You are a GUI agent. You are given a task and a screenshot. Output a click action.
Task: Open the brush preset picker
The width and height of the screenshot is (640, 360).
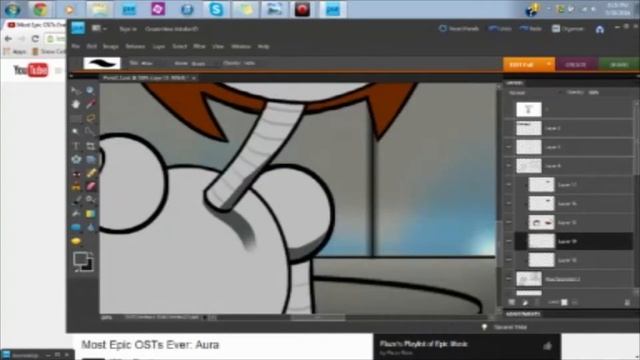(x=102, y=63)
